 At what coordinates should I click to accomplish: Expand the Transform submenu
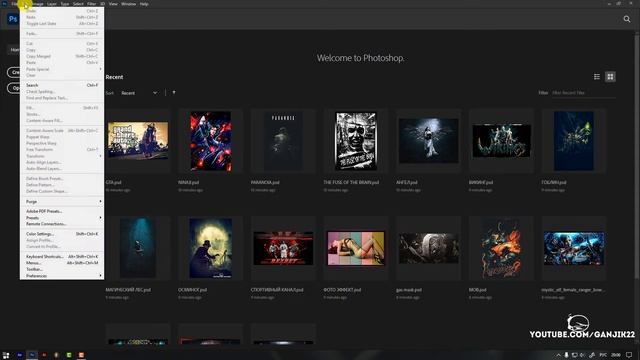[x=62, y=156]
